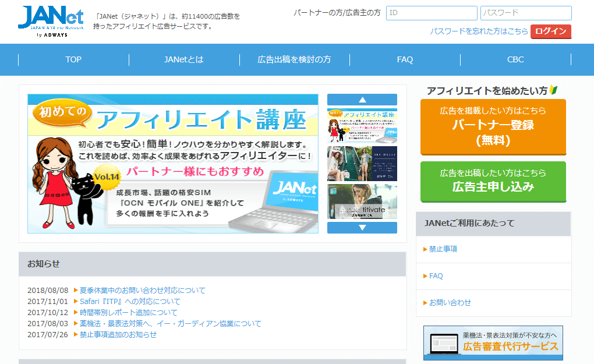The width and height of the screenshot is (594, 364).
Task: Select the titivate carousel thumbnail
Action: point(362,201)
